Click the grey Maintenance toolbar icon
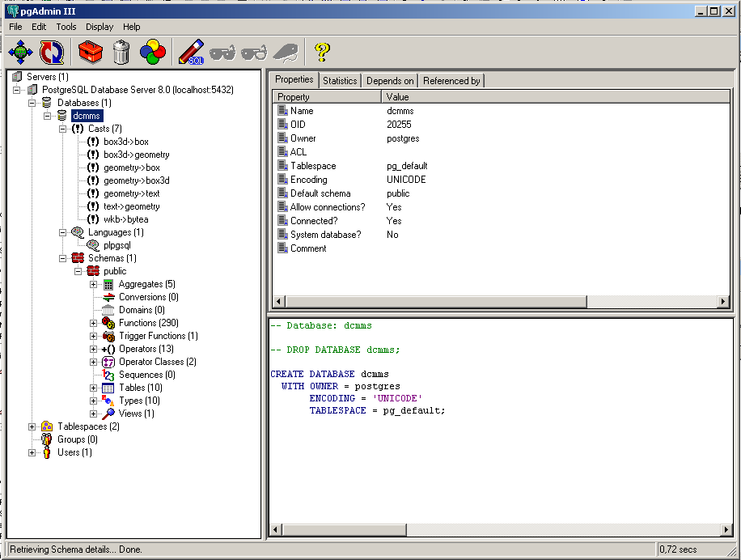This screenshot has width=741, height=560. click(x=286, y=52)
